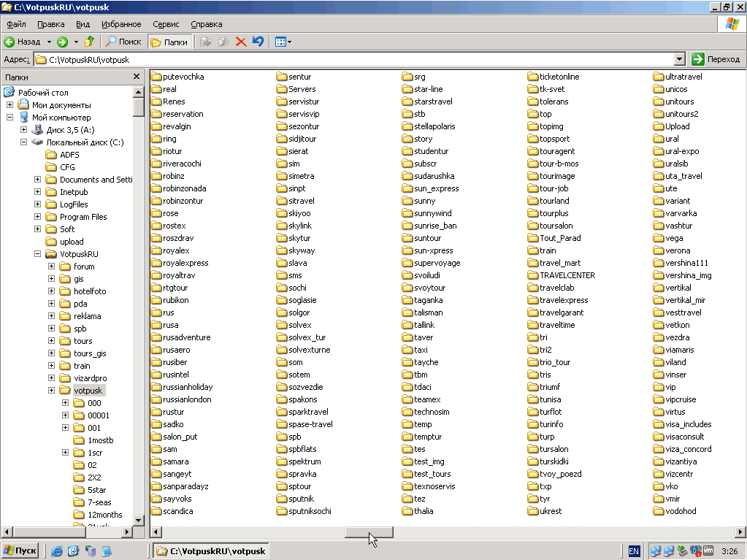The height and width of the screenshot is (560, 747).
Task: Click the Move To folder toolbar icon
Action: 206,42
